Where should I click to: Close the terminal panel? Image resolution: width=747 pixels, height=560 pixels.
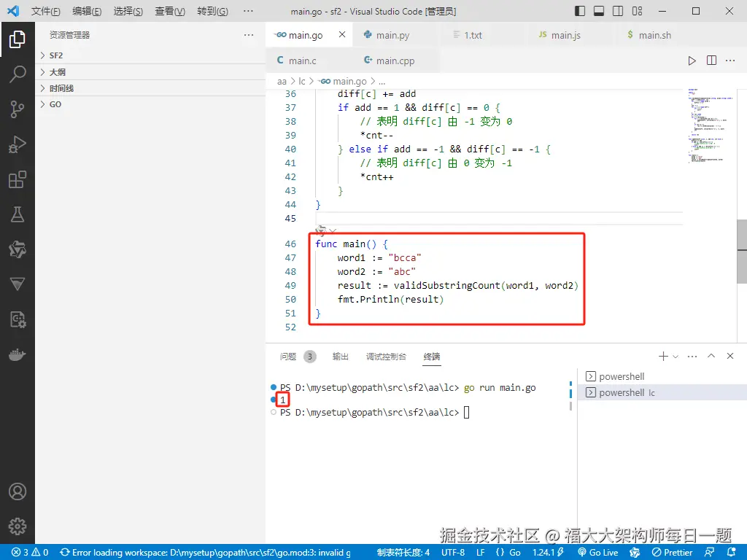pos(729,356)
